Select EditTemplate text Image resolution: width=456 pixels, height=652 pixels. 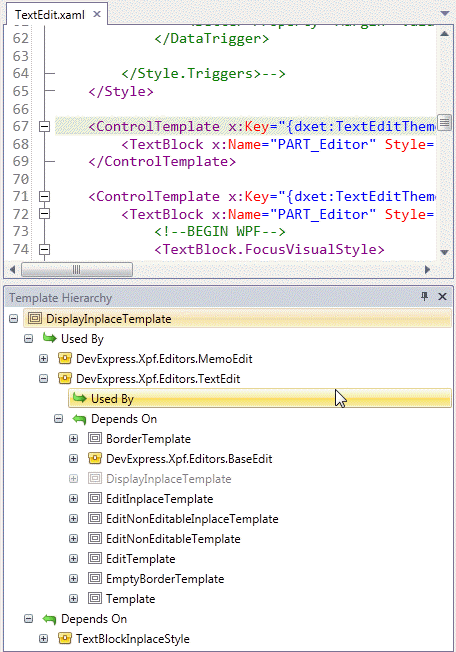pos(140,559)
